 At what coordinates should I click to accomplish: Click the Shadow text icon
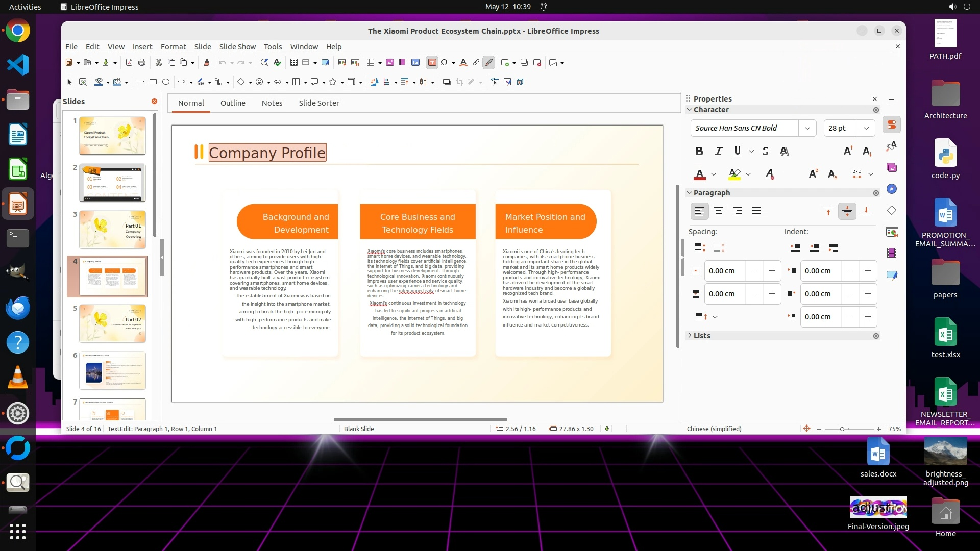click(x=785, y=151)
